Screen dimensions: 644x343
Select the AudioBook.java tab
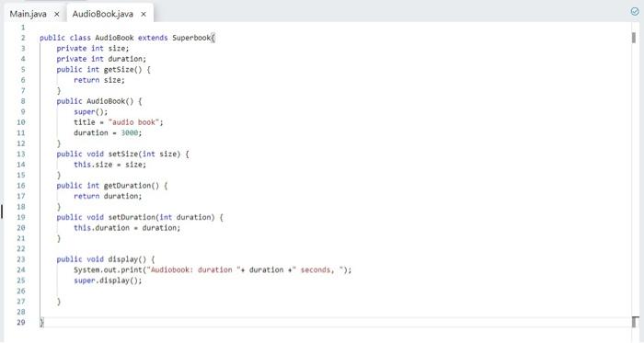(103, 14)
